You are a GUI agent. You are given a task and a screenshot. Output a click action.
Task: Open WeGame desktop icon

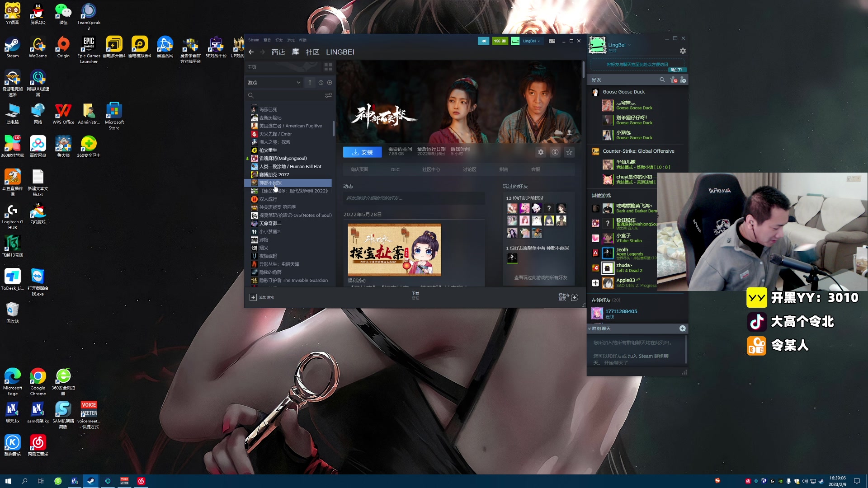(x=38, y=48)
